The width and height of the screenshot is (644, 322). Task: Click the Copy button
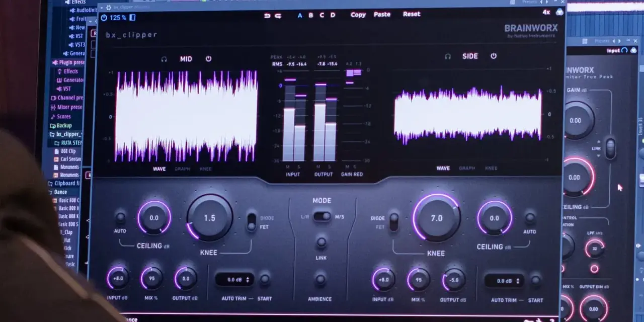tap(358, 15)
